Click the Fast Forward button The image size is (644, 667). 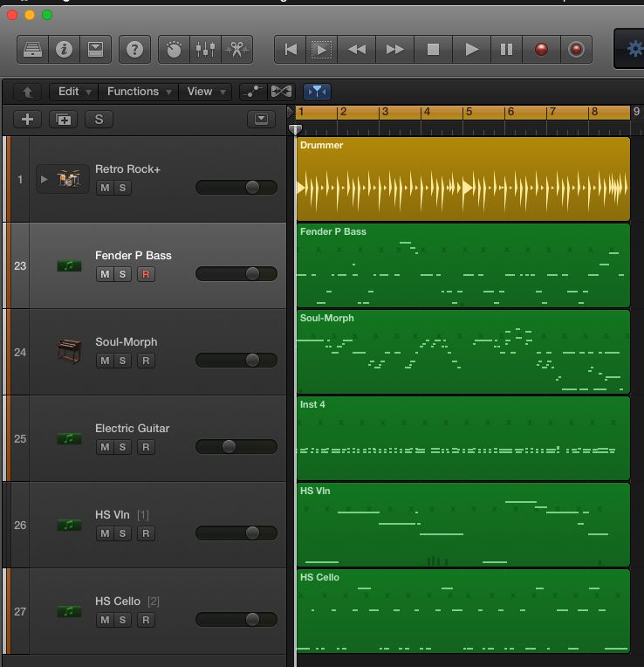click(395, 50)
